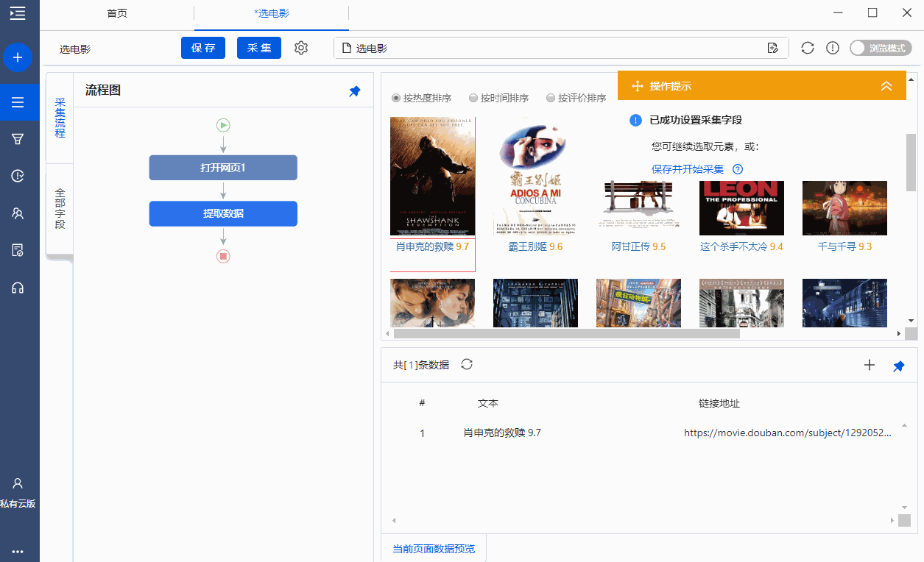Open the headset support sidebar icon

pyautogui.click(x=18, y=288)
